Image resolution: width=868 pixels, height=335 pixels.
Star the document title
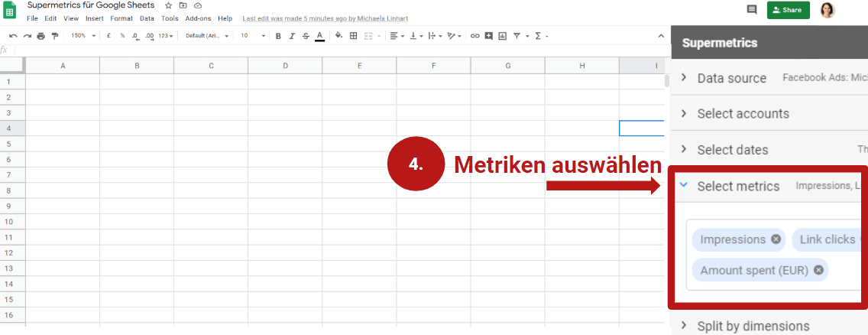coord(169,5)
